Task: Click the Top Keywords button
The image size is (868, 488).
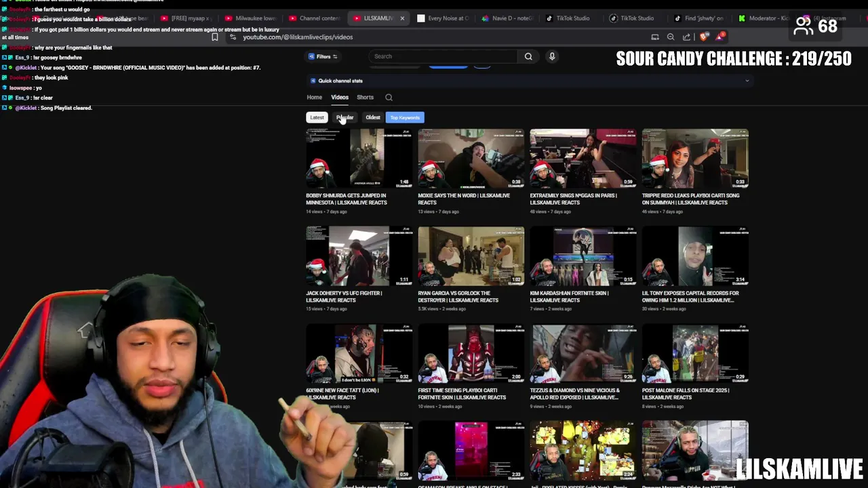Action: tap(405, 117)
